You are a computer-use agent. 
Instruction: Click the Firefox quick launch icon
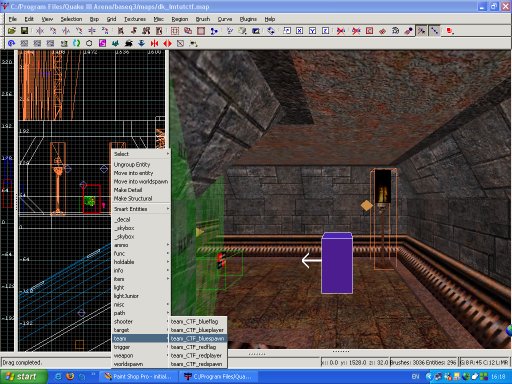[70, 377]
